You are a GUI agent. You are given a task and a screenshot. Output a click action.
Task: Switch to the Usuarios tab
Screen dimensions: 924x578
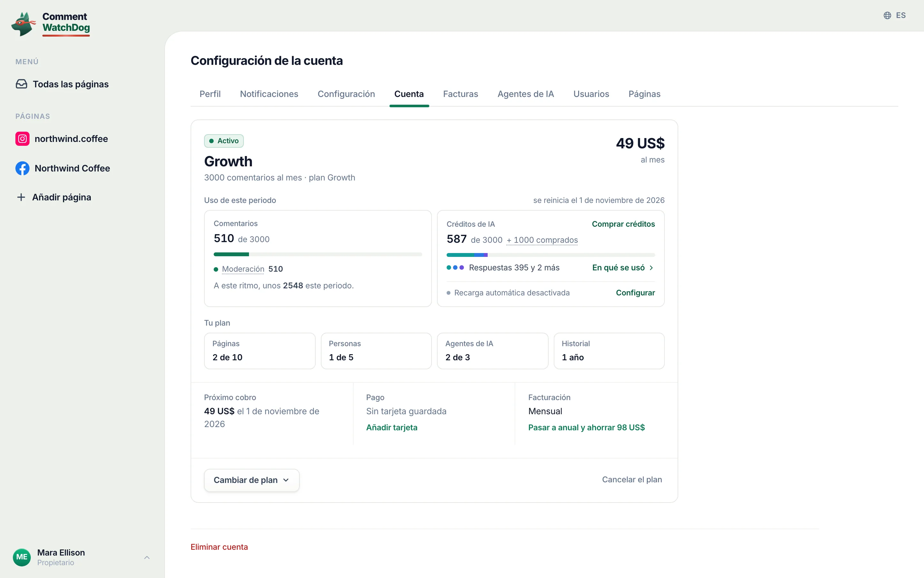591,94
